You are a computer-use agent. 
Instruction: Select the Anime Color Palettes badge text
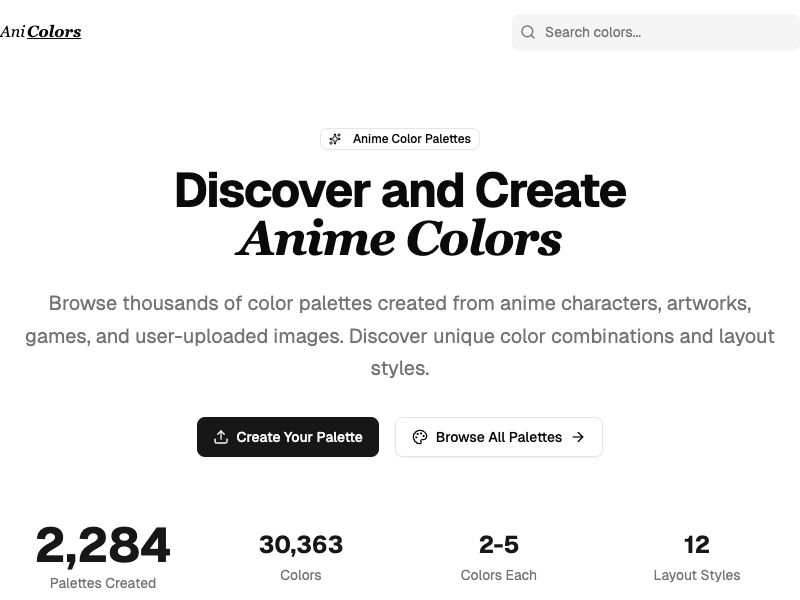[x=411, y=139]
